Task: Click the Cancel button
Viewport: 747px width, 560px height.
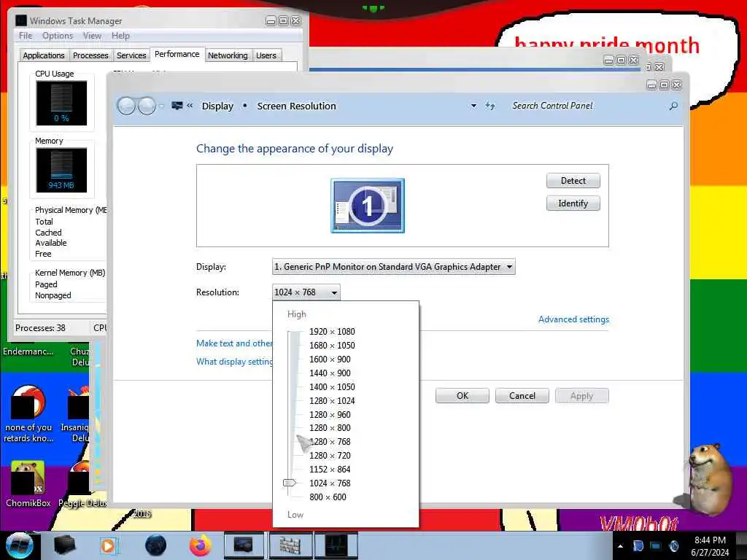Action: click(522, 396)
